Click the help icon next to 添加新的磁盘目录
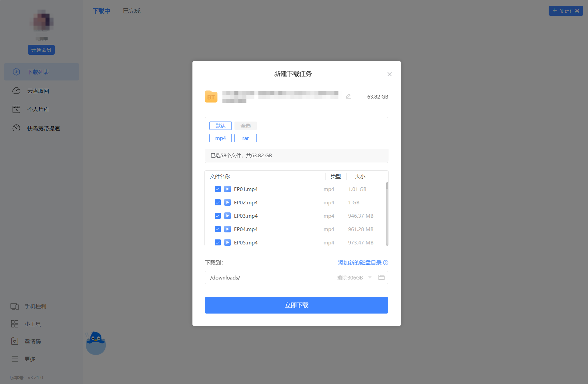588x384 pixels. (x=386, y=263)
